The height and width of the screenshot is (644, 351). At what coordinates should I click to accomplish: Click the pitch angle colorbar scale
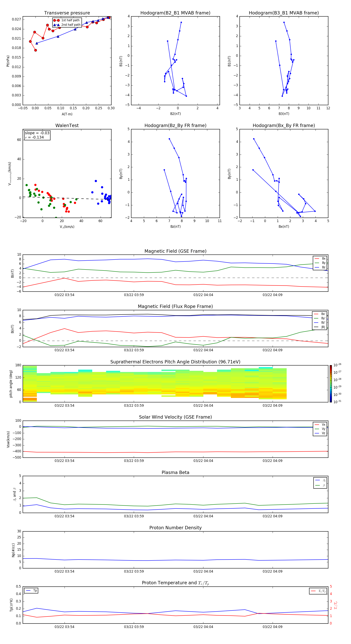331,384
